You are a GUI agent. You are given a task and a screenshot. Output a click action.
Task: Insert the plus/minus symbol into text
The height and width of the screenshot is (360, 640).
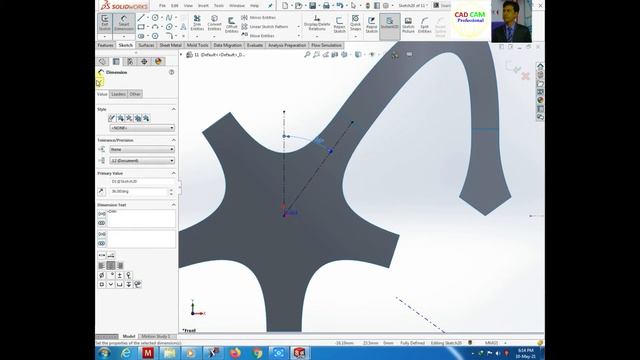click(x=120, y=276)
